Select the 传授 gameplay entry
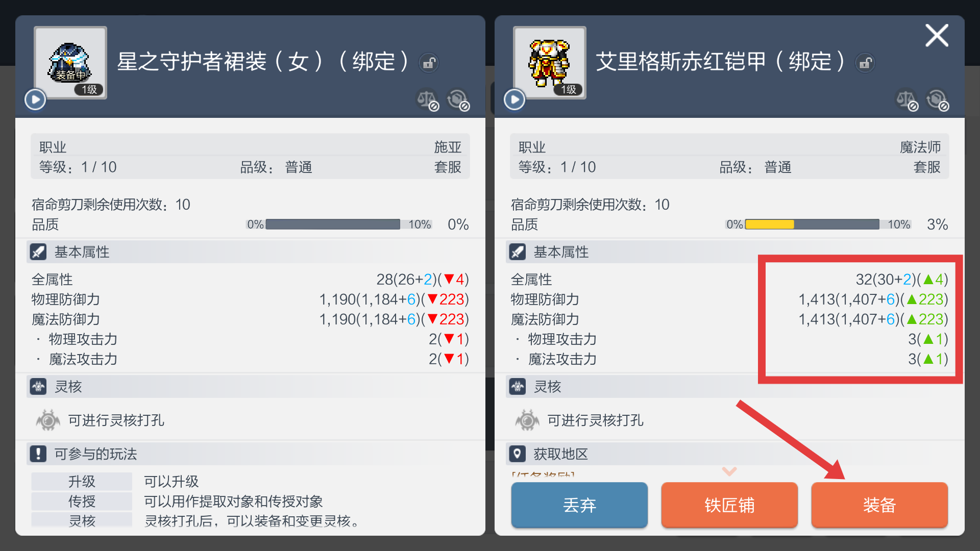Screen dimensions: 980x551 [82, 501]
